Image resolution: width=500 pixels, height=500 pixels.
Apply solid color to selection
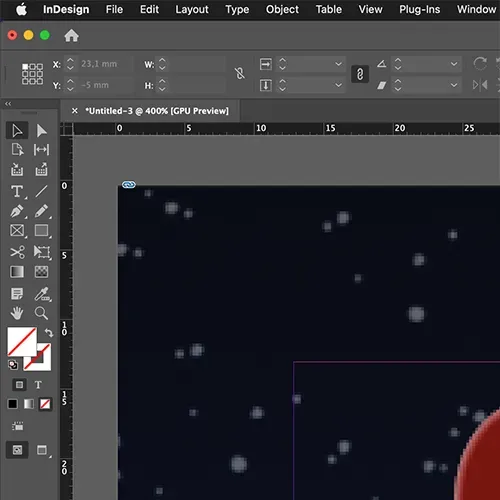pyautogui.click(x=13, y=404)
